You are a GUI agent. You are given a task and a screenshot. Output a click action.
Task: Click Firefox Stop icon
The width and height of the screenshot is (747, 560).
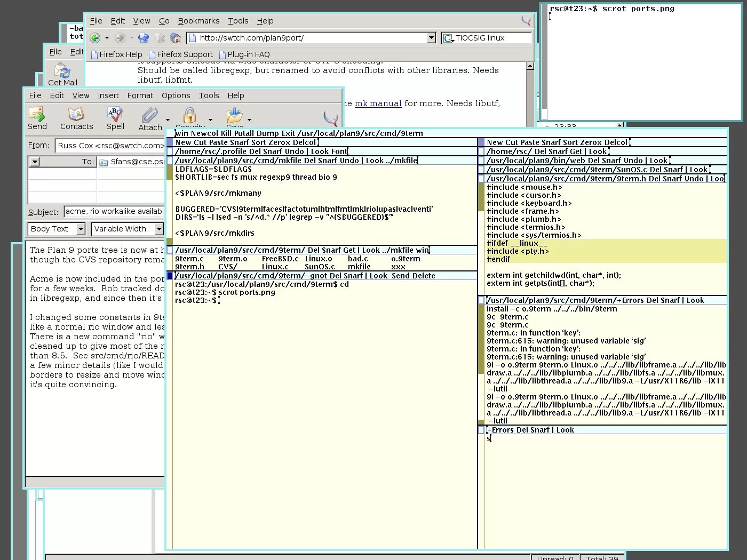click(x=160, y=38)
